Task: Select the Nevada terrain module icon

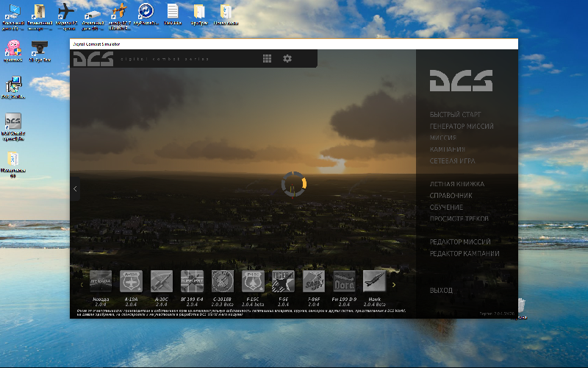Action: pos(101,281)
